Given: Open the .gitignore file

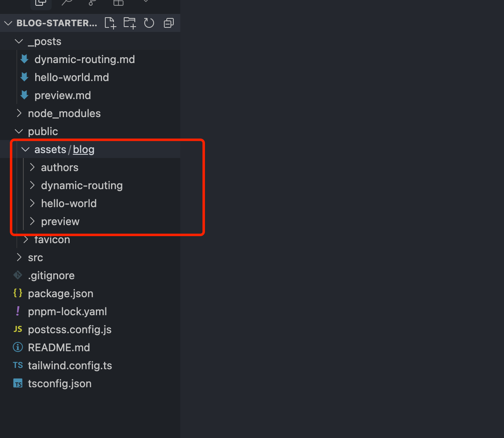Looking at the screenshot, I should coord(51,275).
